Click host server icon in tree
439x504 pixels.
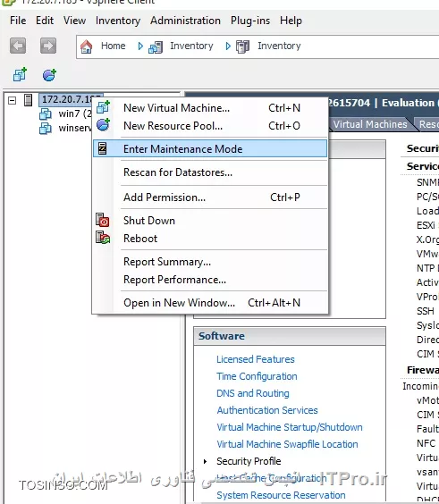29,100
